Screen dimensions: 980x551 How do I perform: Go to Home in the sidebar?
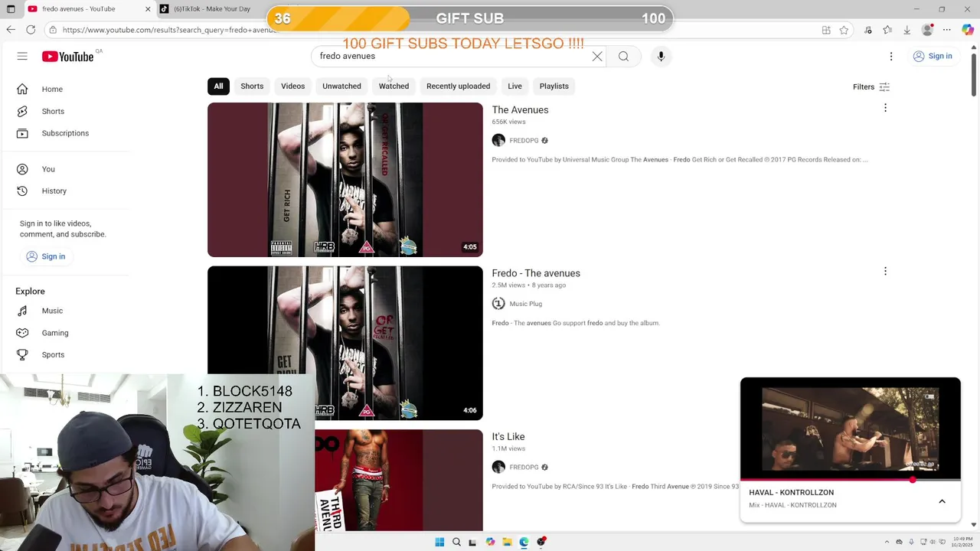[65, 89]
